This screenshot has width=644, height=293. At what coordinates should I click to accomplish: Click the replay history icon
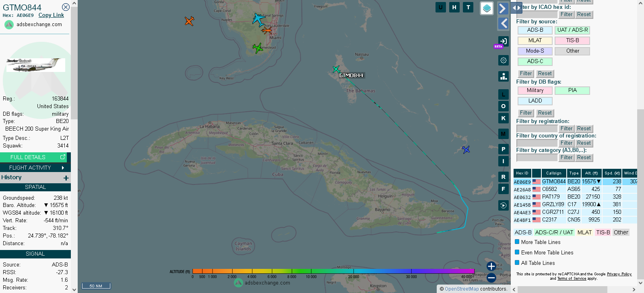503,205
